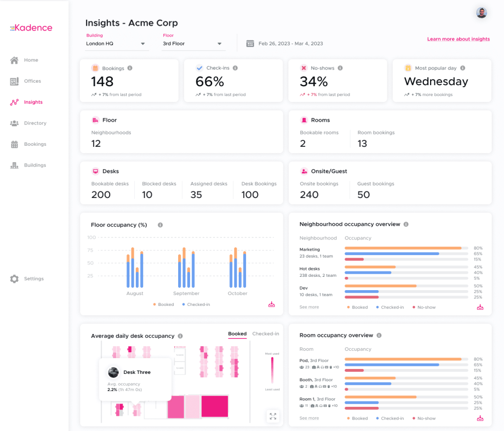Open the Home page in sidebar
The image size is (504, 431).
coord(31,60)
